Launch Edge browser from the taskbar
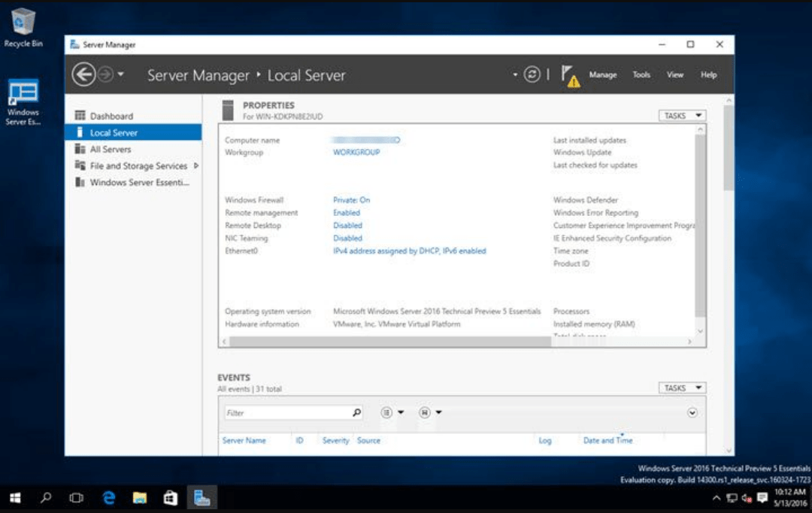This screenshot has height=513, width=812. click(x=109, y=498)
